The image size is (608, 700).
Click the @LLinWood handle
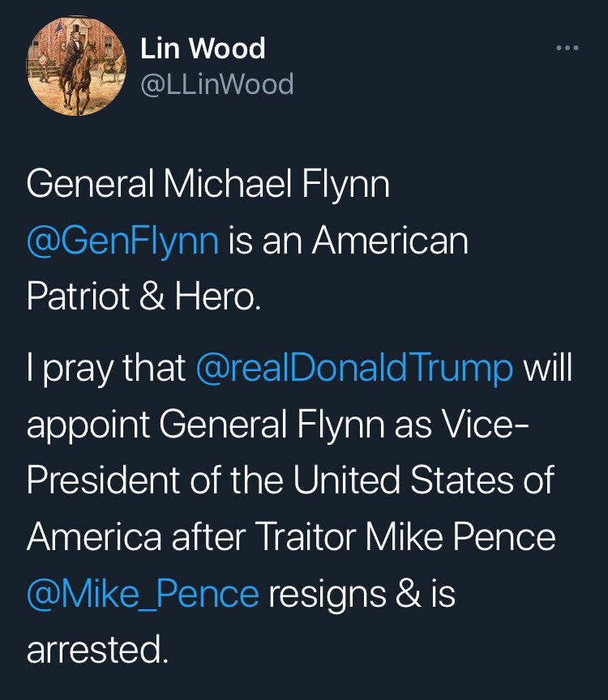point(217,83)
